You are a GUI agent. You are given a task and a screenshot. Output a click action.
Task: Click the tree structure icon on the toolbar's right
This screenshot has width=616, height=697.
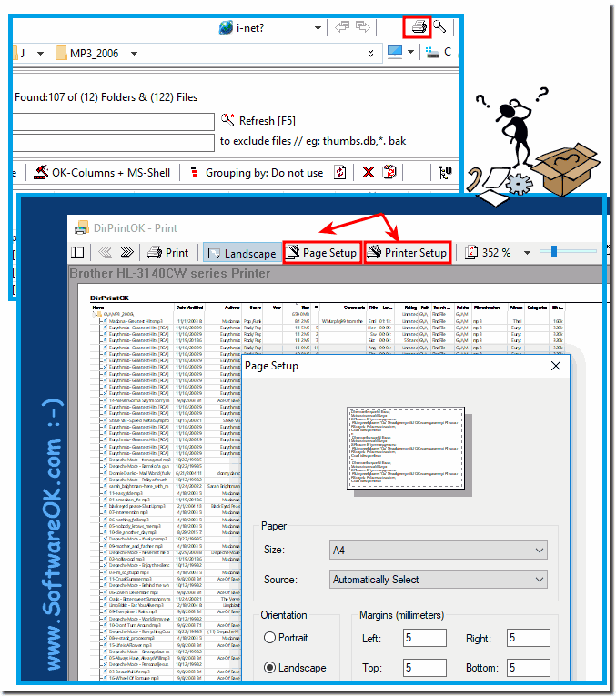[x=445, y=173]
